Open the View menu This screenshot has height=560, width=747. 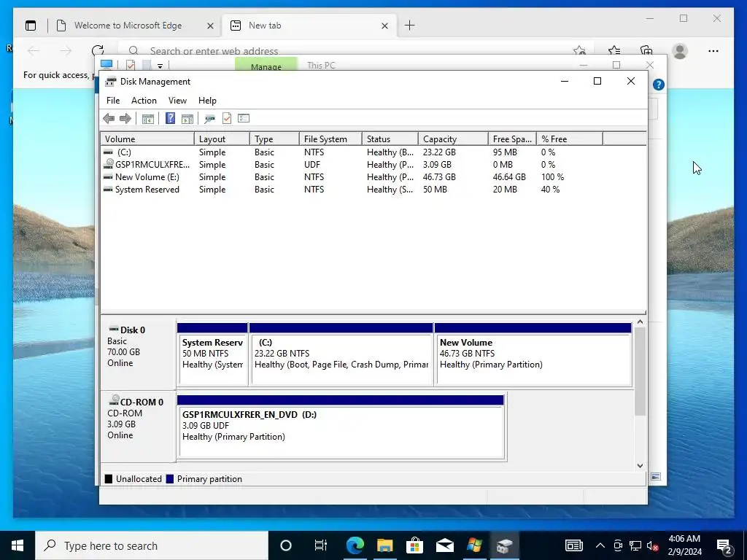pyautogui.click(x=177, y=101)
